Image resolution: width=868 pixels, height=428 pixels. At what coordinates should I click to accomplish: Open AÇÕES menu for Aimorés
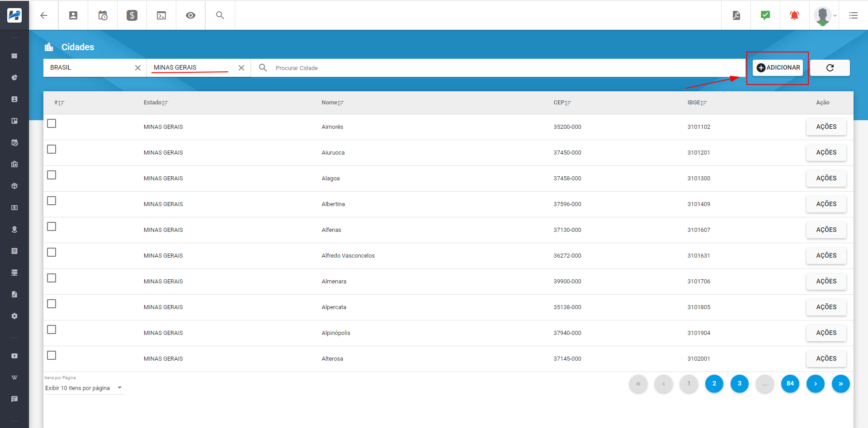coord(826,127)
